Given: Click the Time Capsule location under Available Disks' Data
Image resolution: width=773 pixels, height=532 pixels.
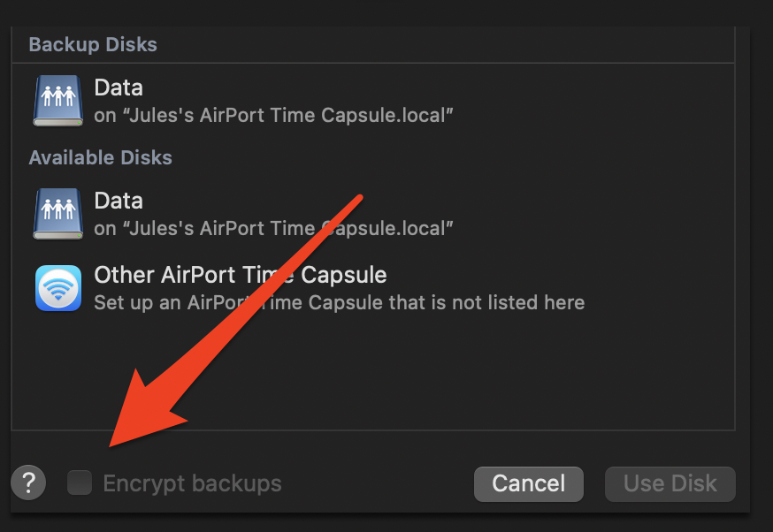Looking at the screenshot, I should coord(274,228).
